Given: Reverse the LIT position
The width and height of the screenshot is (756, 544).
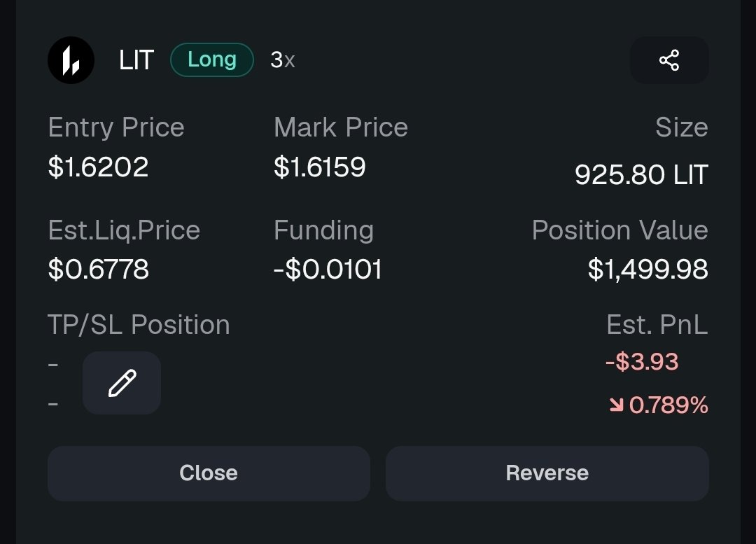Looking at the screenshot, I should [547, 473].
